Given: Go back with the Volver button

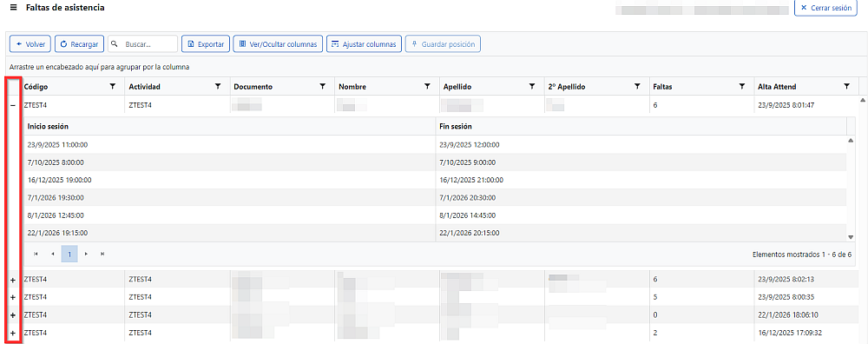Looking at the screenshot, I should click(x=30, y=44).
